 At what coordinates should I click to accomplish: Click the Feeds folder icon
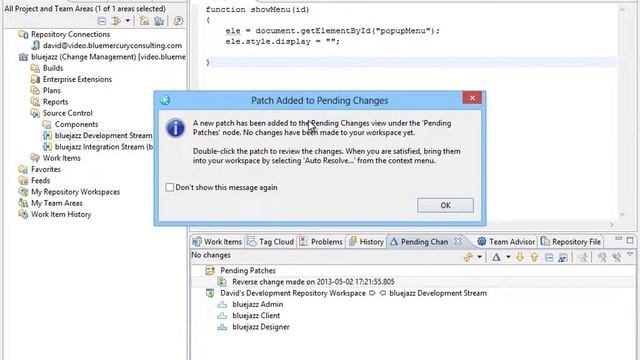pyautogui.click(x=23, y=180)
